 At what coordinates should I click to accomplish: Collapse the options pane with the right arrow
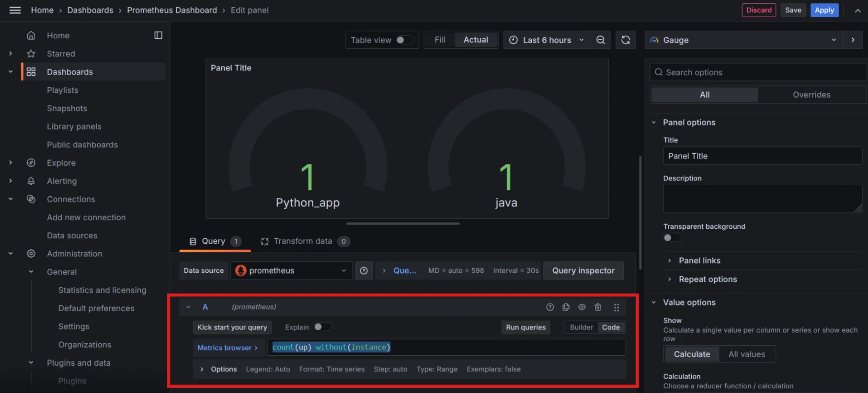point(853,40)
